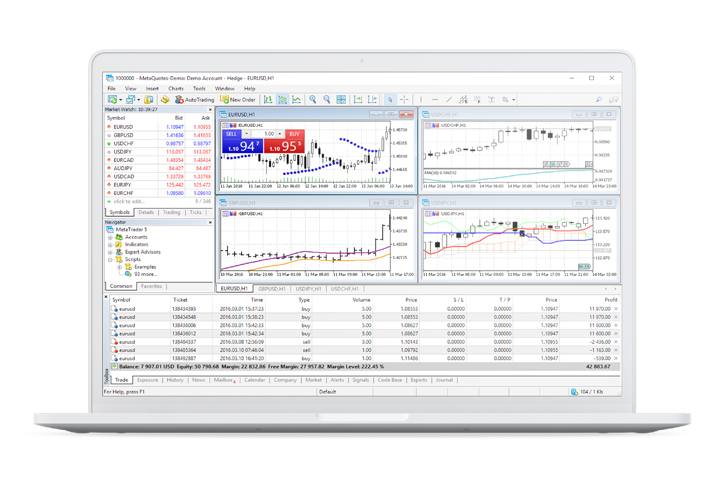Select the equidistant channel tool
Viewport: 726px width, 477px height.
(x=463, y=100)
